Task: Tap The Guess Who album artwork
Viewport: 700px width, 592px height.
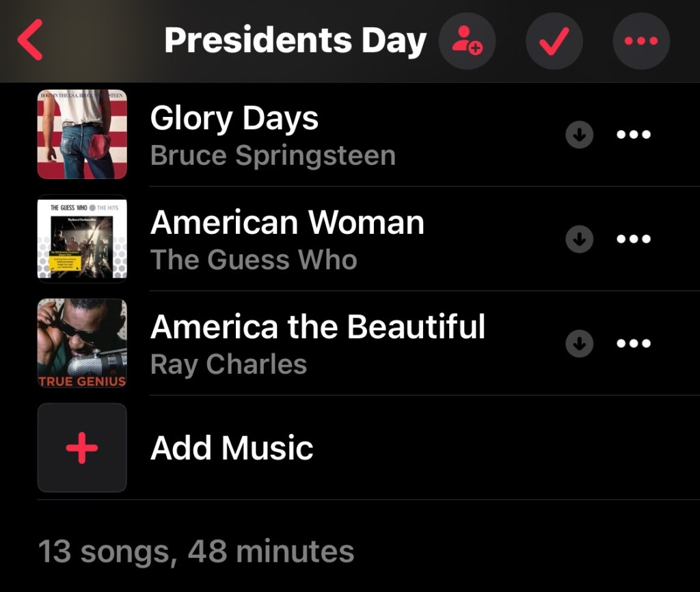Action: click(82, 239)
